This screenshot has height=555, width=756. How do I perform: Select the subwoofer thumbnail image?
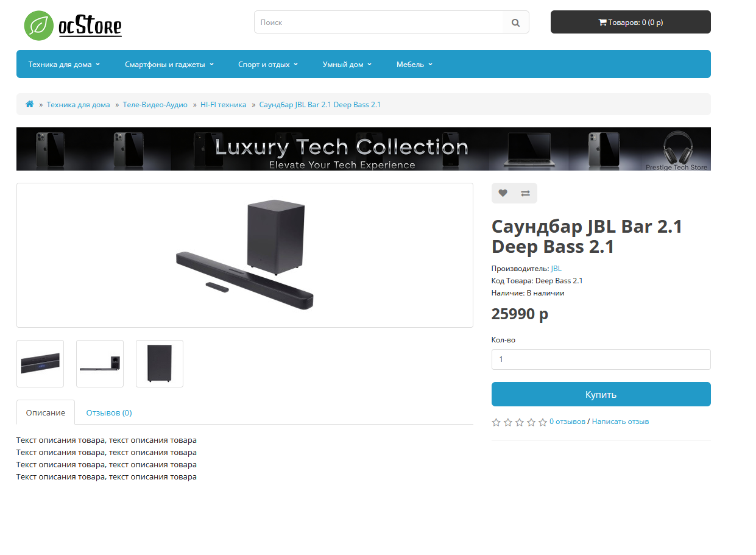pyautogui.click(x=160, y=364)
